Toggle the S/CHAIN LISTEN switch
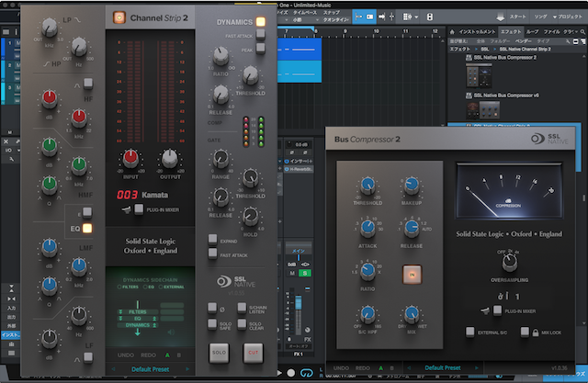588x383 pixels. coord(242,308)
